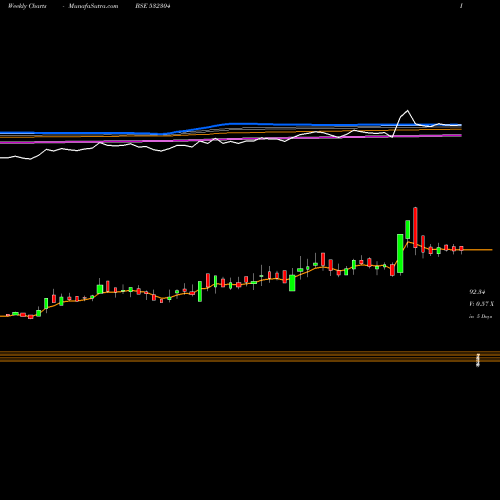The height and width of the screenshot is (500, 500).
Task: Click the 'Weekly Charts' title text
Action: point(27,6)
